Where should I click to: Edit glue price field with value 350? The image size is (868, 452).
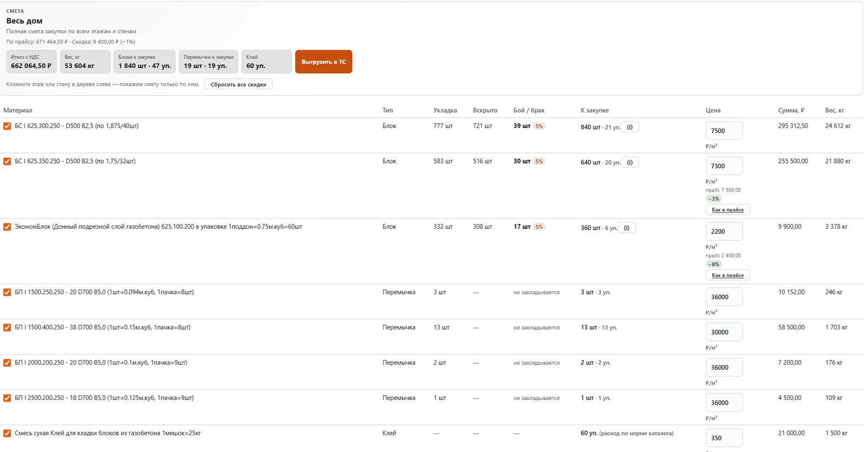724,438
